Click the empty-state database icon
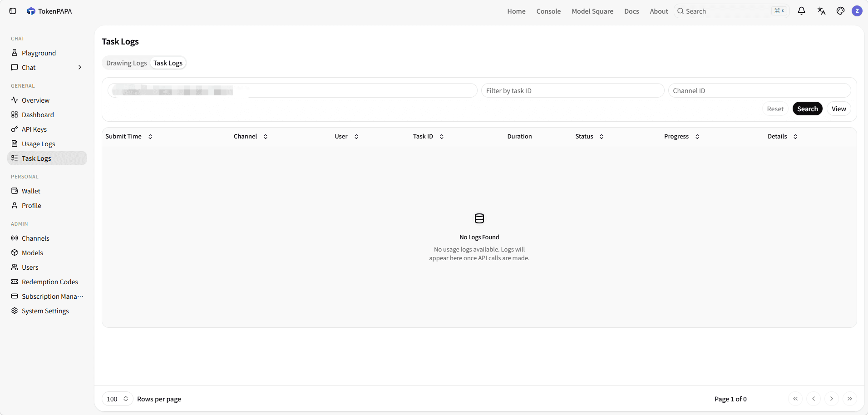Viewport: 868px width, 415px height. 479,218
